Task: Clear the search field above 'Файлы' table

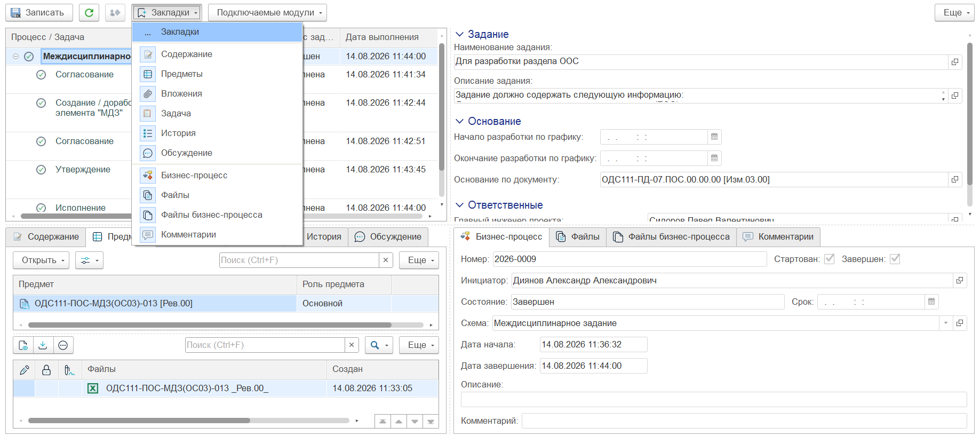Action: (x=352, y=345)
